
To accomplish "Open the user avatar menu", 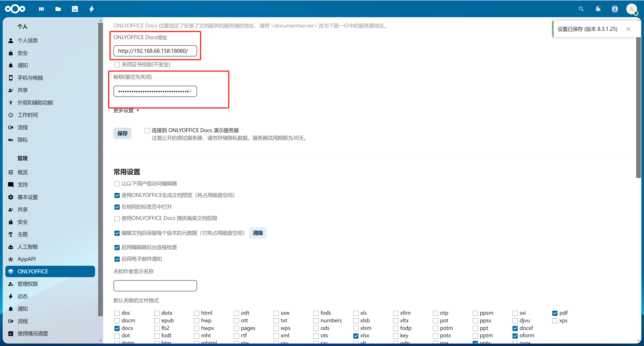I will 631,9.
